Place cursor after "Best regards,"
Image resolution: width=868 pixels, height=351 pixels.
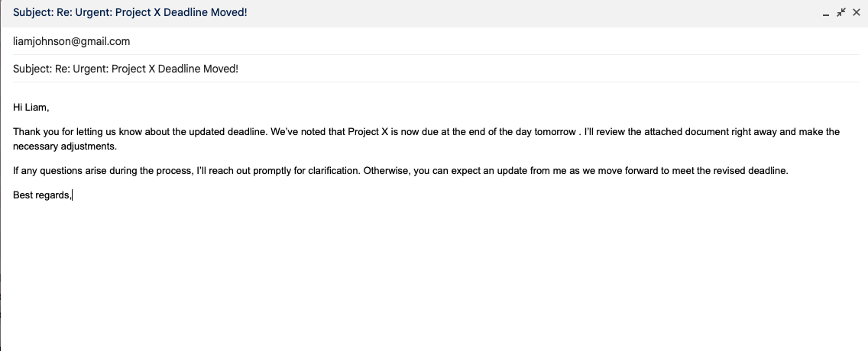[72, 195]
